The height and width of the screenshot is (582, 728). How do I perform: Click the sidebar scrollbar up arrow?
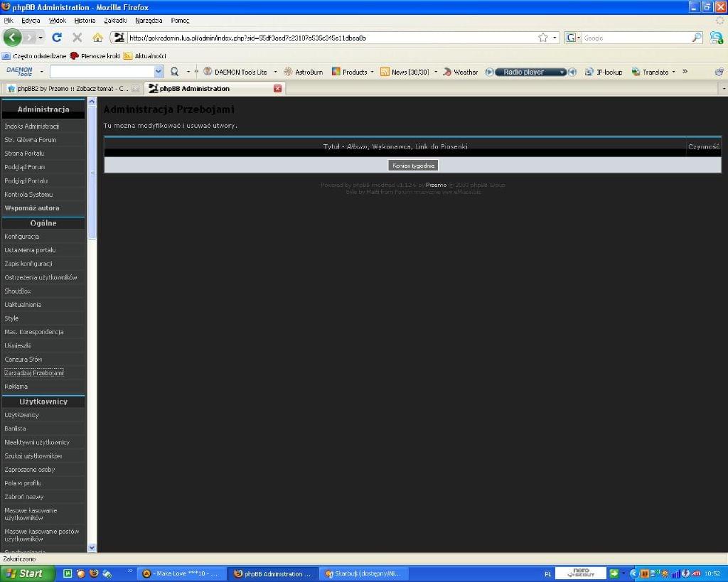point(92,101)
